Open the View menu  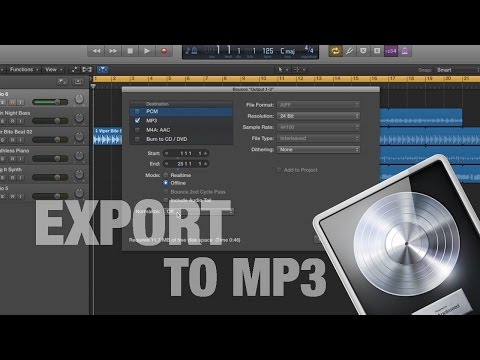(53, 69)
